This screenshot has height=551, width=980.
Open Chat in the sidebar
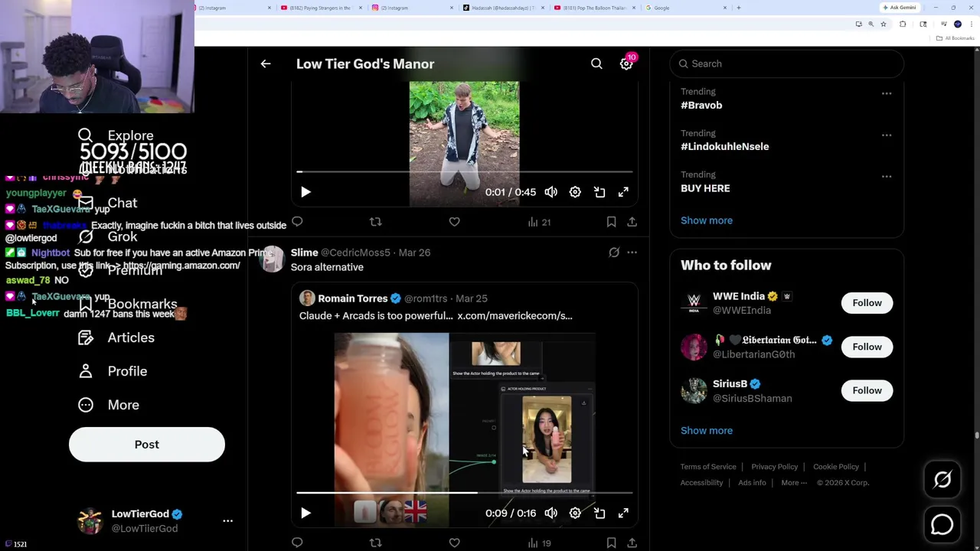coord(107,204)
